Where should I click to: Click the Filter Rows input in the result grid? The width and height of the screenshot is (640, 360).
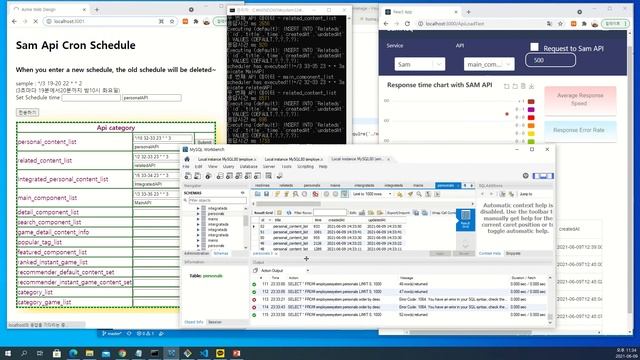pos(330,213)
